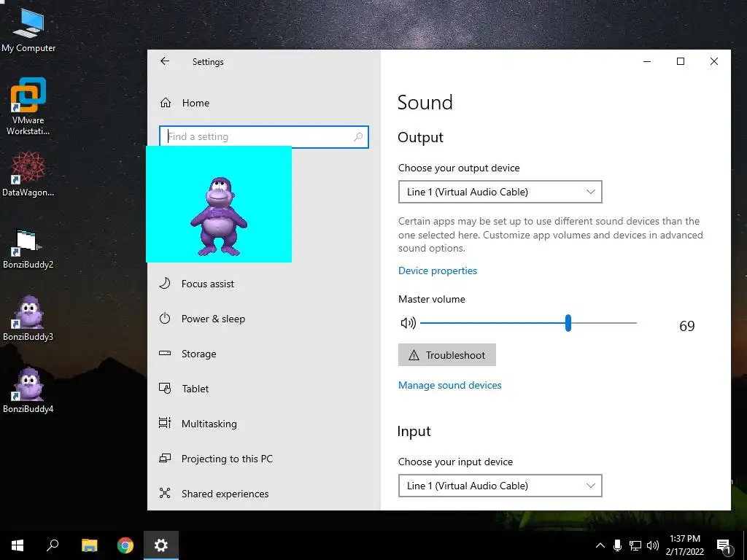The image size is (747, 560).
Task: Open Device properties link
Action: (438, 271)
